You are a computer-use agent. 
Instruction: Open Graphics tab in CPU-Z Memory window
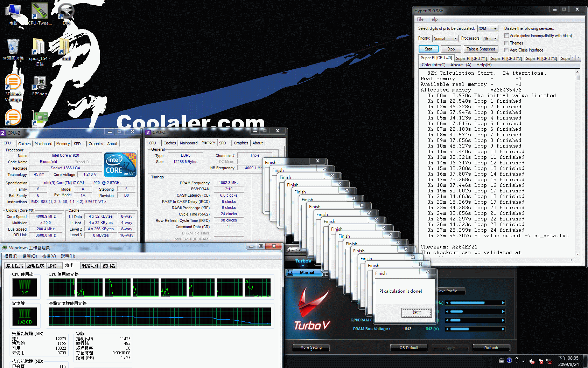241,143
